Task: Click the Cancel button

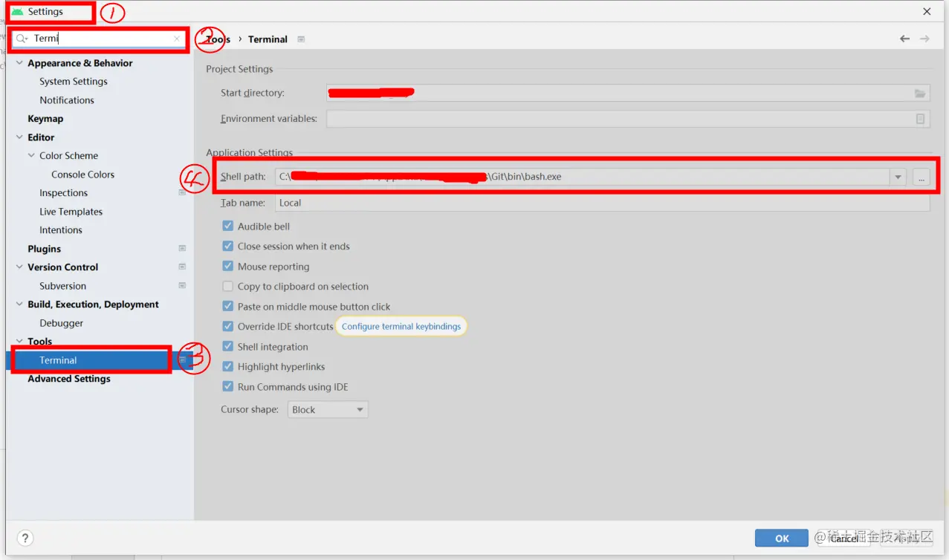Action: coord(844,538)
